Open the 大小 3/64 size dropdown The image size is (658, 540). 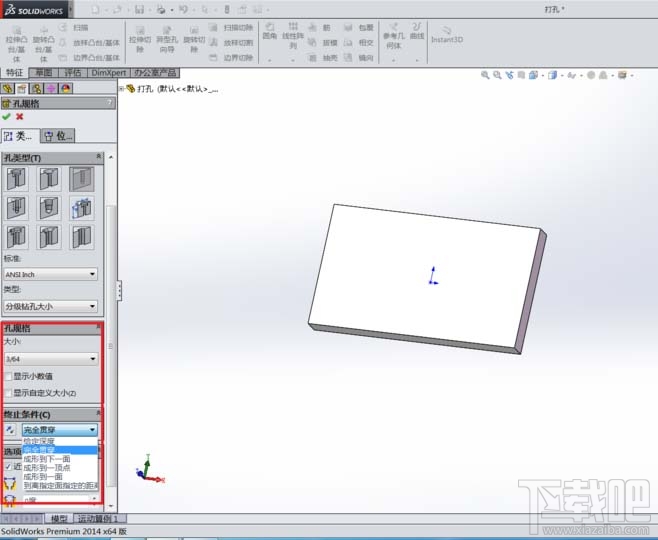coord(51,359)
